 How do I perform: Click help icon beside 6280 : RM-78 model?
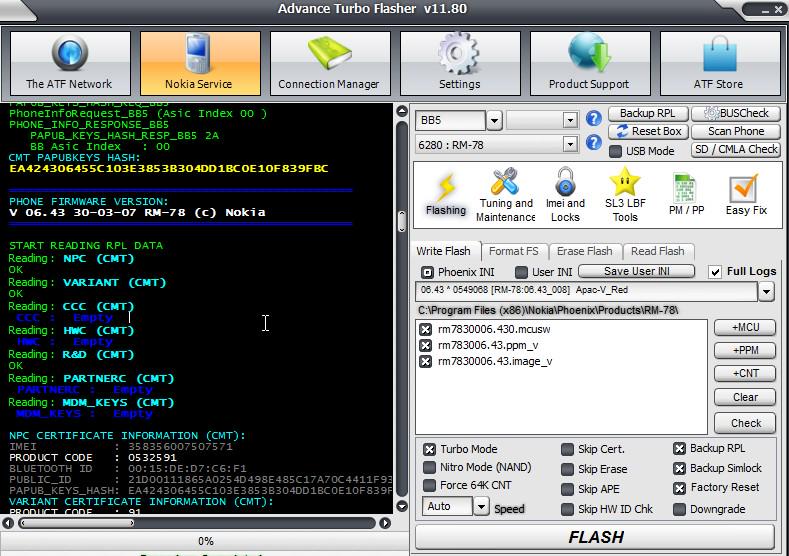click(x=594, y=143)
